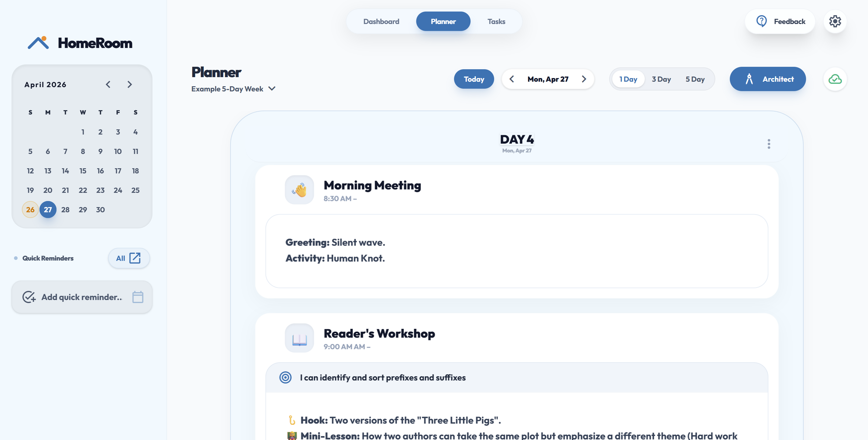Click the Add quick reminder input field
This screenshot has height=440, width=868.
(82, 297)
